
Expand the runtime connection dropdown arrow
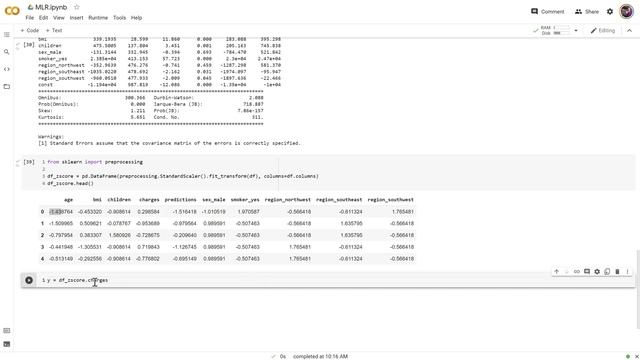[576, 31]
